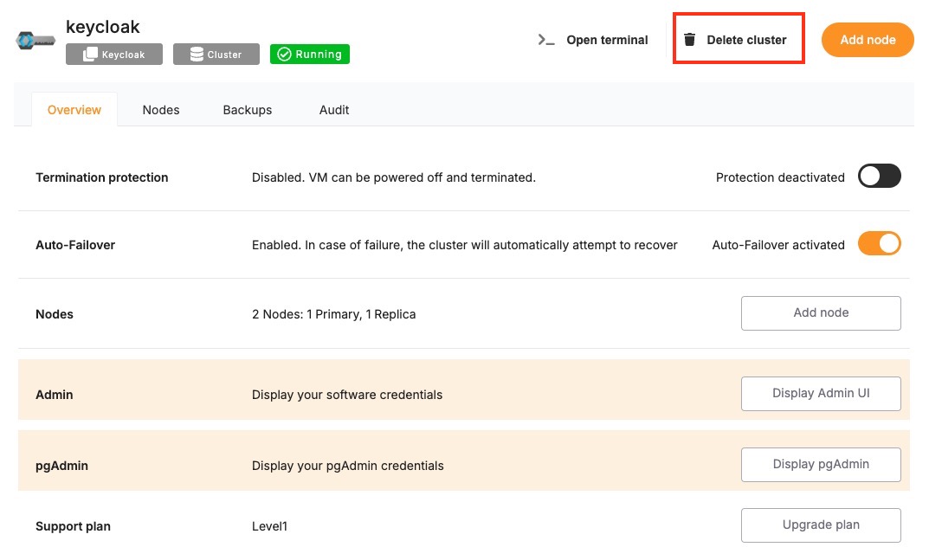Open the Backups tab
Screen dimensions: 929x560
click(248, 110)
